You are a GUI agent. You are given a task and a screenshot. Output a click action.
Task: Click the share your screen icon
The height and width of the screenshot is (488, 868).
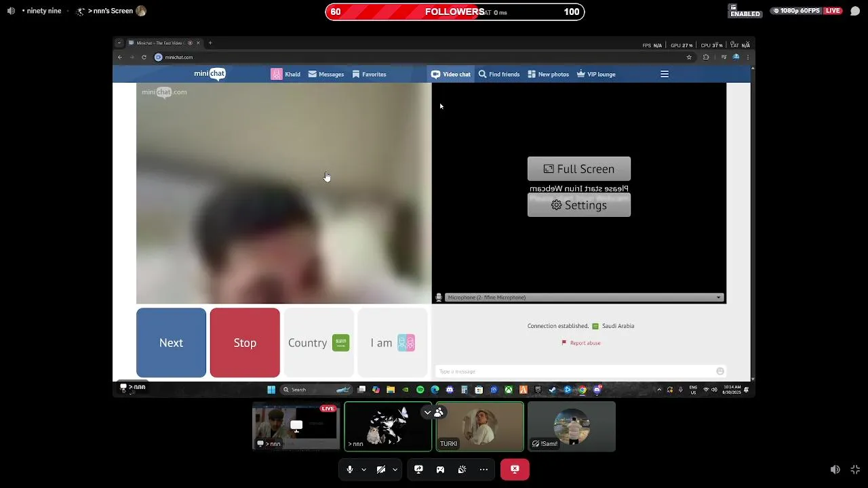tap(418, 469)
